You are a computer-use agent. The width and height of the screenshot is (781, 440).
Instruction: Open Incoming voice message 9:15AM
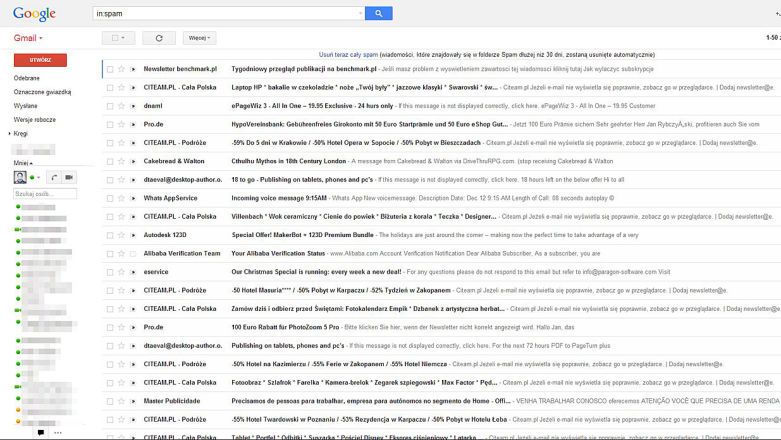[x=279, y=198]
